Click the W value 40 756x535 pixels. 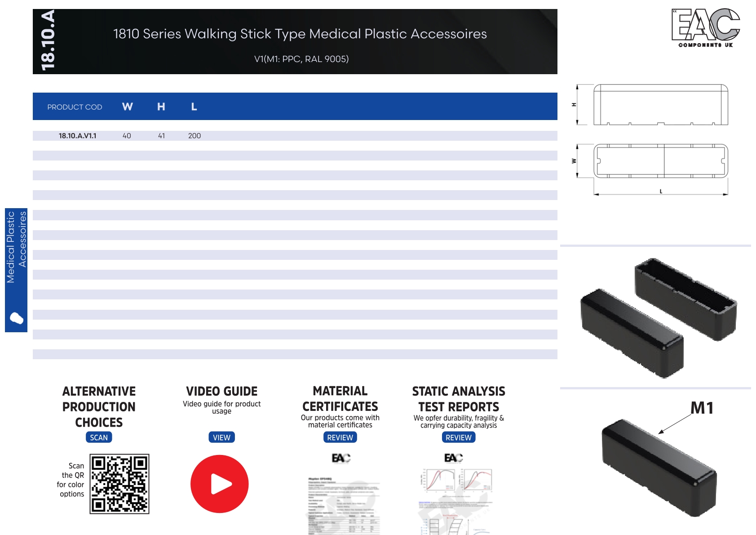point(127,136)
